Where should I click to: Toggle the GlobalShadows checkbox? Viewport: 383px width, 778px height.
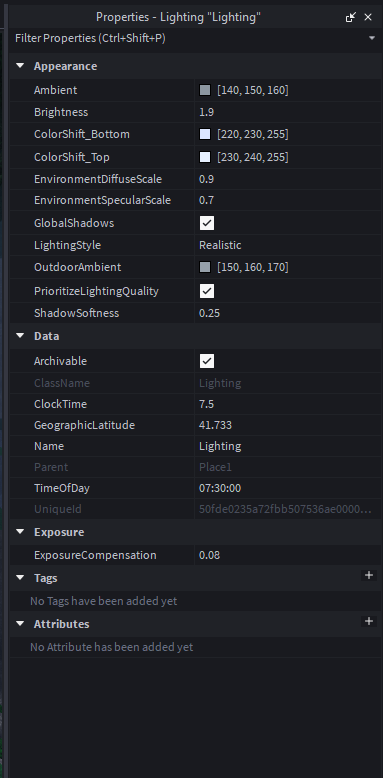pyautogui.click(x=207, y=223)
